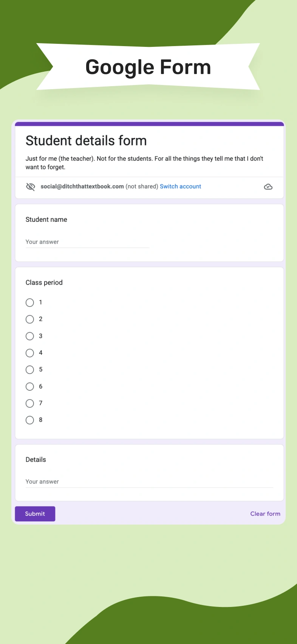Choose class period 2 radio button
This screenshot has width=297, height=644.
[30, 319]
